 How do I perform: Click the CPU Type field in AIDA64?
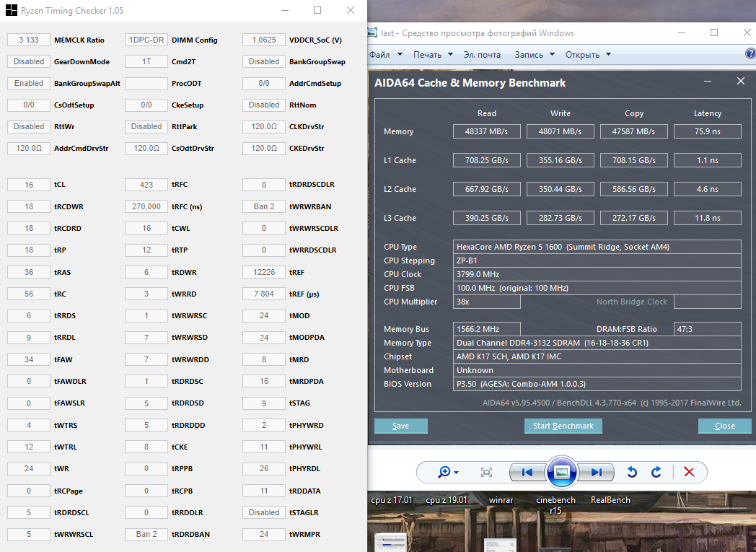pos(597,247)
